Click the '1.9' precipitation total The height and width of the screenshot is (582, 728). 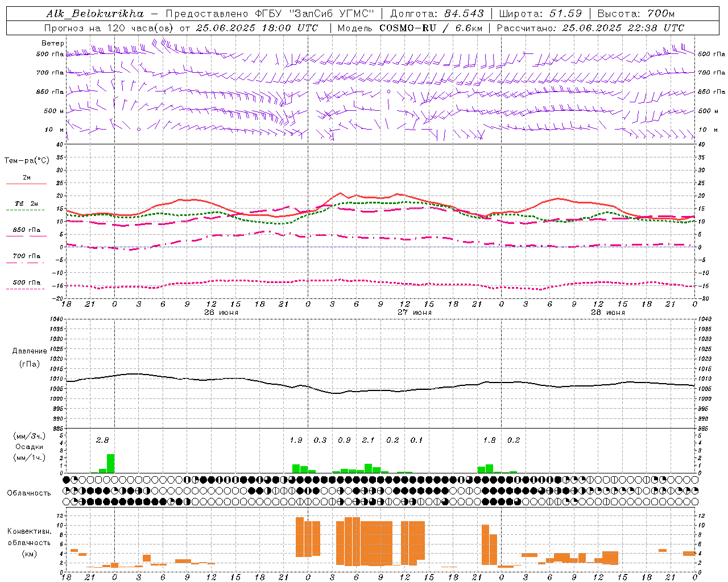click(296, 440)
